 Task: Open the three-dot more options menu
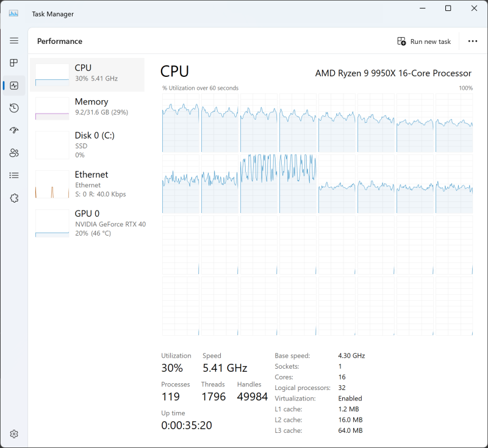point(472,42)
